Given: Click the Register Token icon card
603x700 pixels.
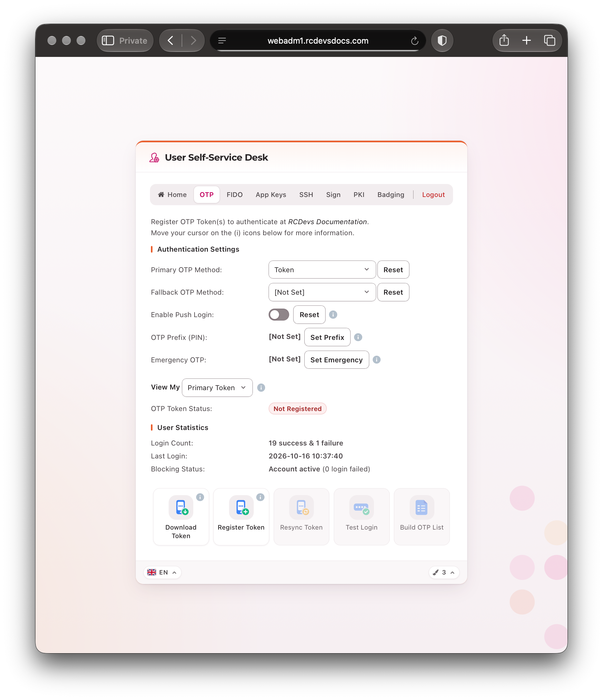Looking at the screenshot, I should pyautogui.click(x=241, y=517).
